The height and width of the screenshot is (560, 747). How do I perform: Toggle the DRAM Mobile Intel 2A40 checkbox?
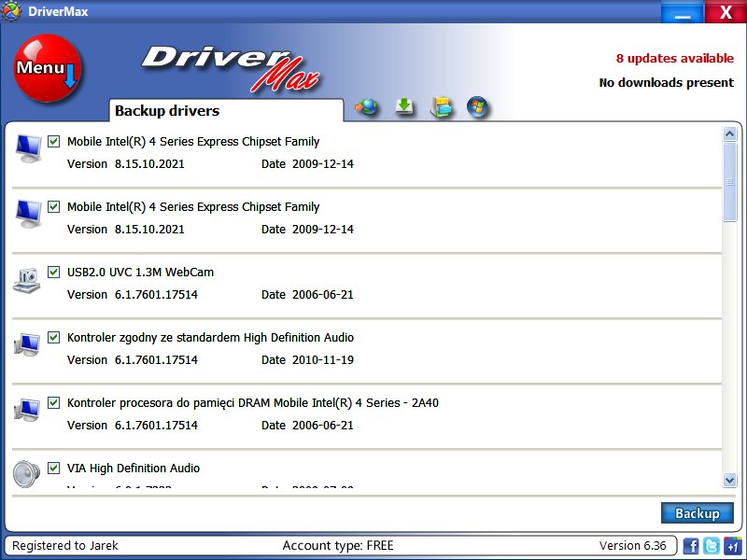(x=54, y=402)
